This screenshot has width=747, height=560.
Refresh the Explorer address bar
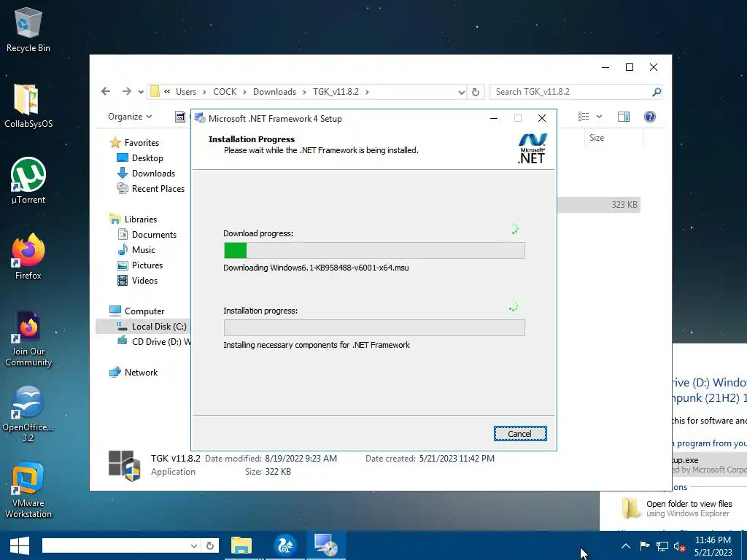tap(476, 92)
